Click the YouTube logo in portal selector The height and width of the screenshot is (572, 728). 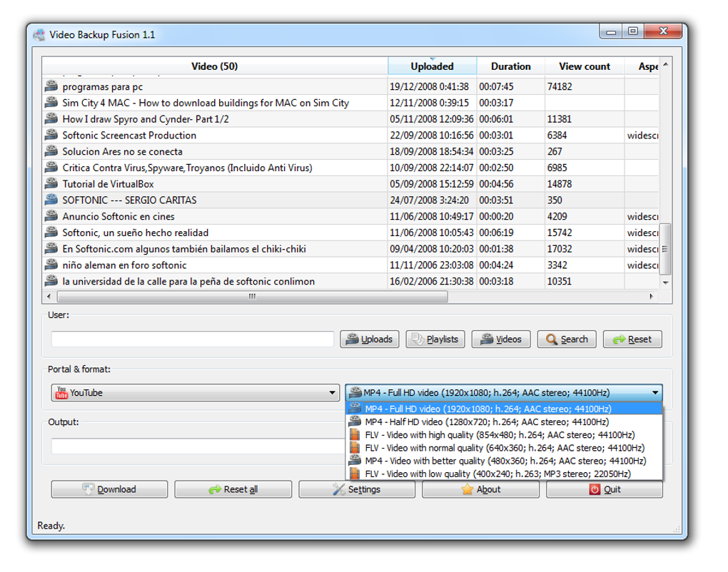coord(61,392)
